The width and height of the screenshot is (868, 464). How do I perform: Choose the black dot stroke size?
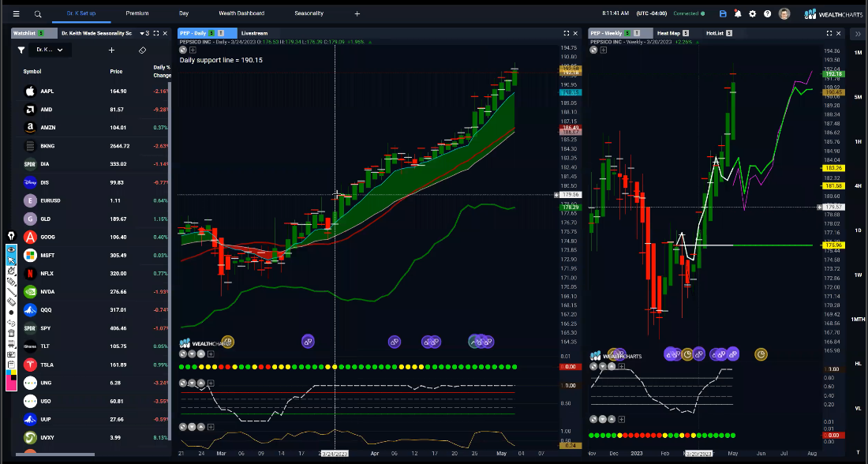[x=11, y=312]
